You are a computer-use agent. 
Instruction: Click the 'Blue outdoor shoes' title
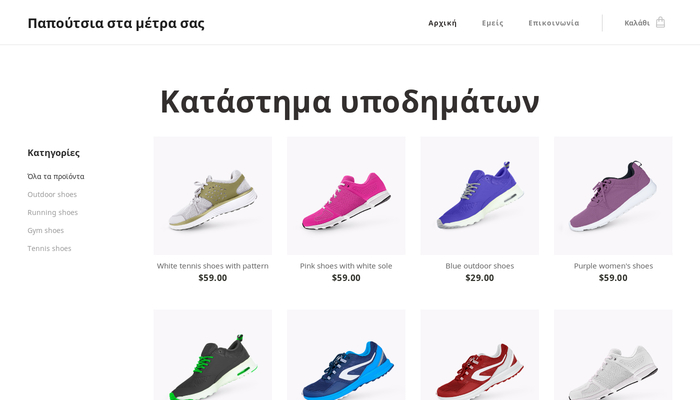(479, 266)
